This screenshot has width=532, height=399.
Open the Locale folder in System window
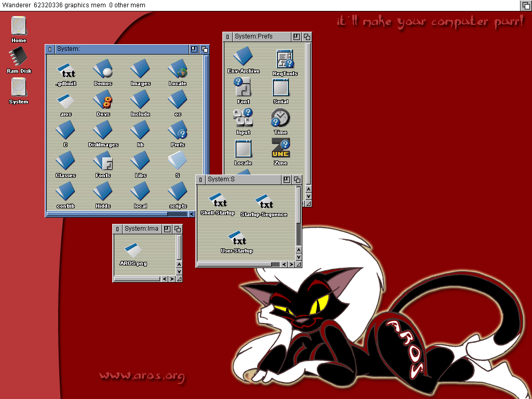178,69
